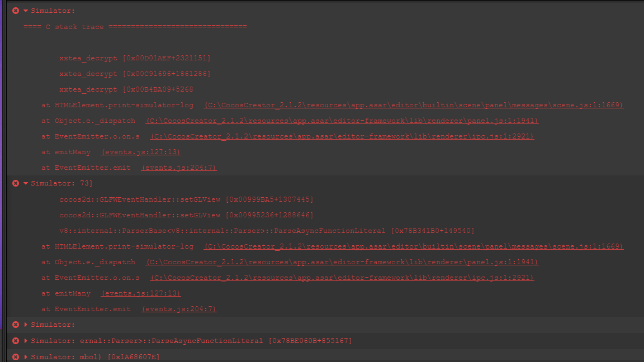The image size is (644, 362).
Task: Click the error icon beside the first Simulator entry
Action: point(16,11)
